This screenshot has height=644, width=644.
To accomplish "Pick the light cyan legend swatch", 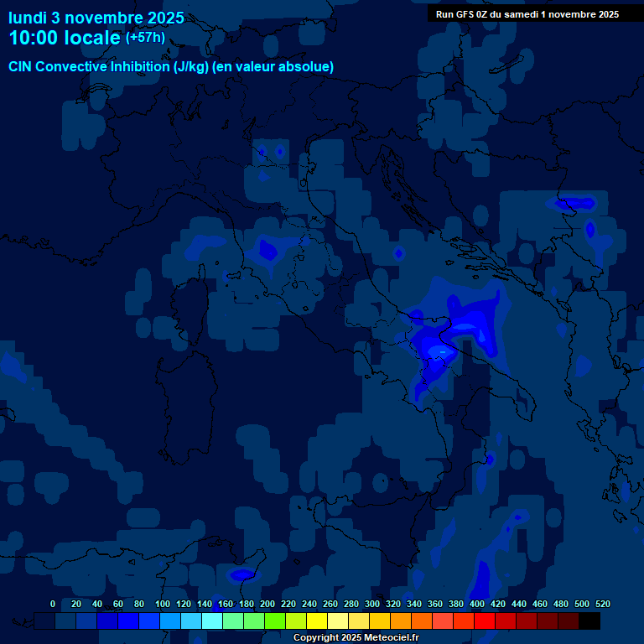I will coord(212,621).
